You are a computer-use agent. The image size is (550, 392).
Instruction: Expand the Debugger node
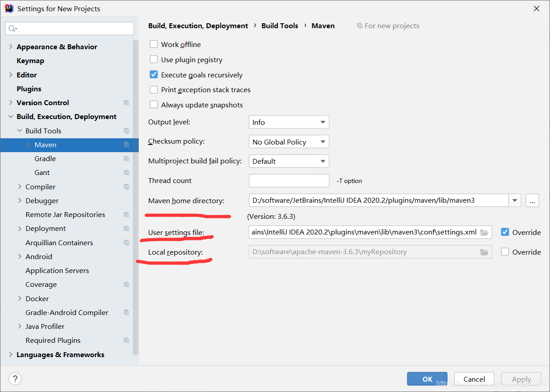click(20, 201)
